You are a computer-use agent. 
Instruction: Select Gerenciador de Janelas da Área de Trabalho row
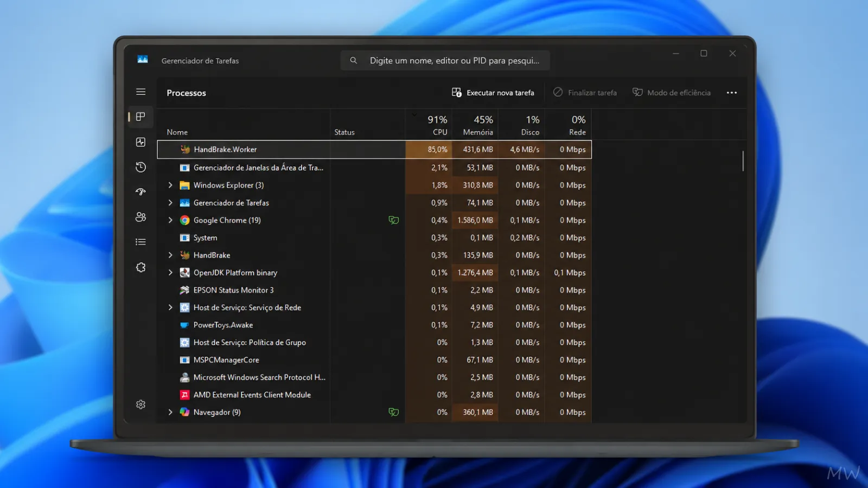point(374,168)
